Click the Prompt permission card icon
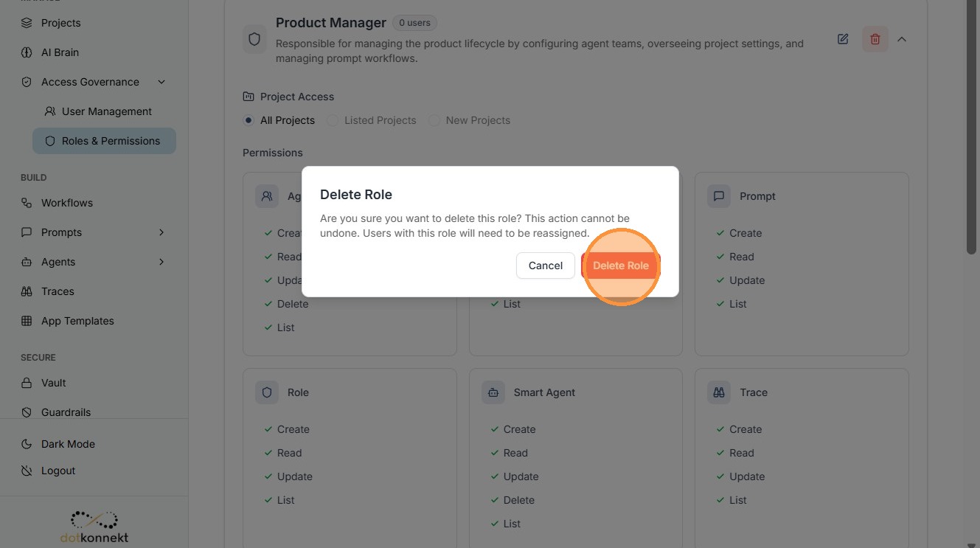 tap(719, 196)
